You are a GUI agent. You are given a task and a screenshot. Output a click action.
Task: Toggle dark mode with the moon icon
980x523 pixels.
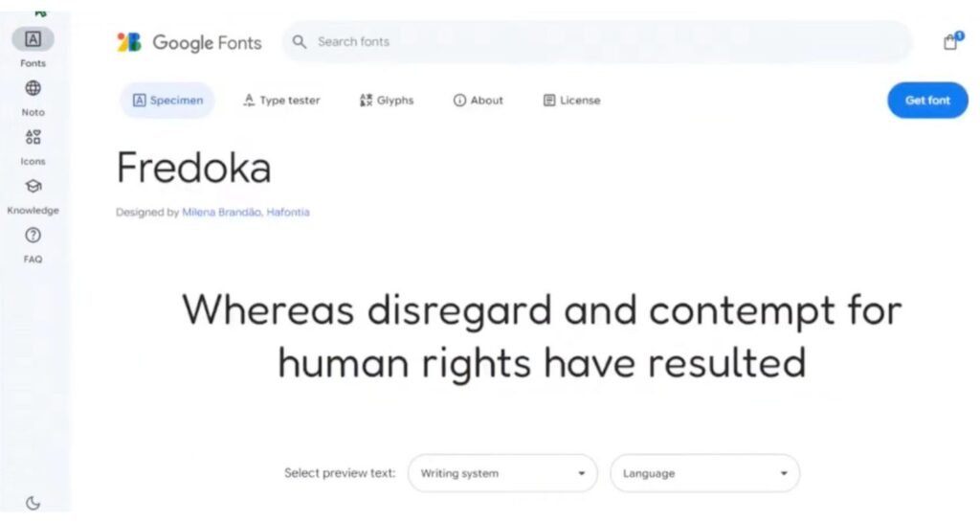click(33, 503)
